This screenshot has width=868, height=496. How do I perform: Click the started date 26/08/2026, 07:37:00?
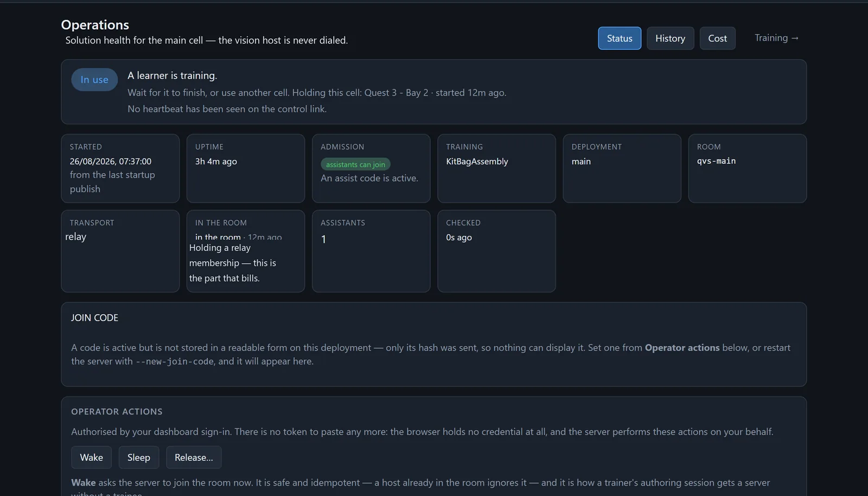click(x=111, y=161)
